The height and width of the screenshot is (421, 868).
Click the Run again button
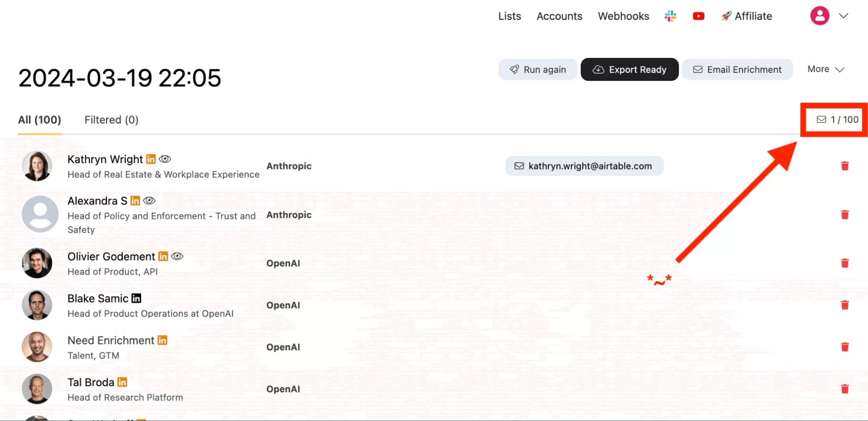[538, 69]
